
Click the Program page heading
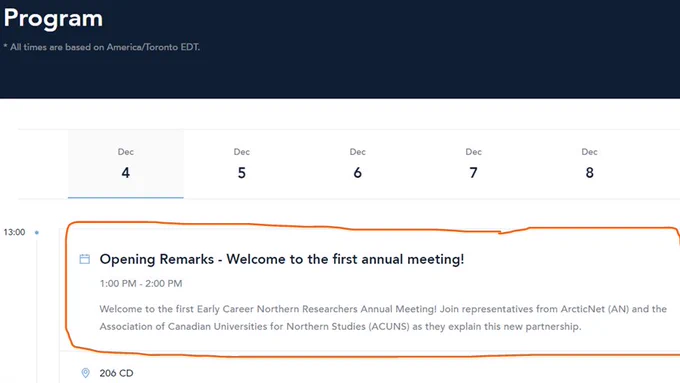(53, 18)
